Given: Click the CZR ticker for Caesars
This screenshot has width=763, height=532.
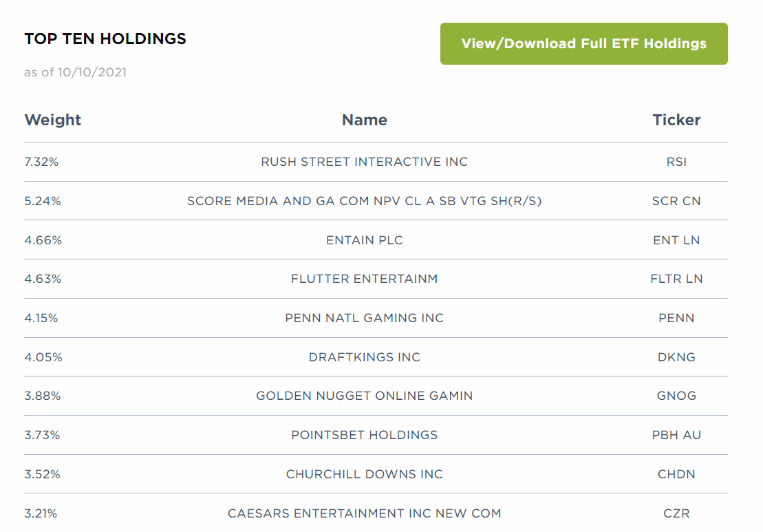Looking at the screenshot, I should [x=676, y=513].
